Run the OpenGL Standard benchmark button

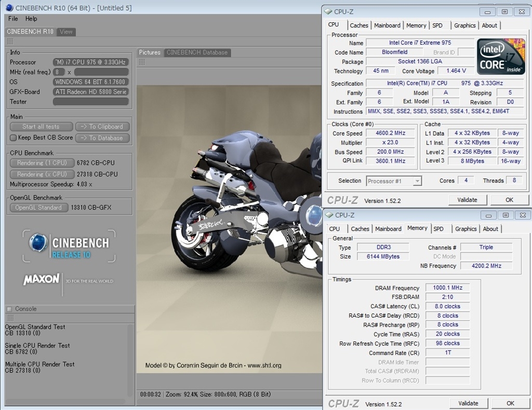[38, 208]
